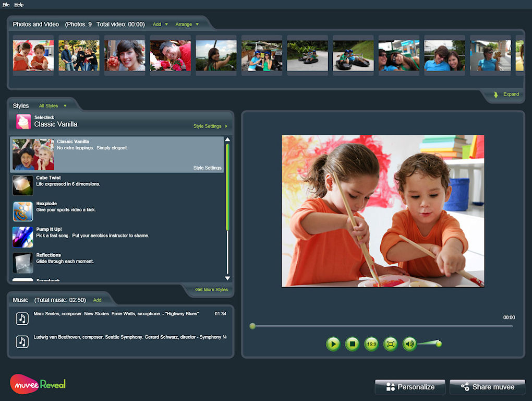Click the preview timeline seek slider
This screenshot has width=532, height=401.
382,326
